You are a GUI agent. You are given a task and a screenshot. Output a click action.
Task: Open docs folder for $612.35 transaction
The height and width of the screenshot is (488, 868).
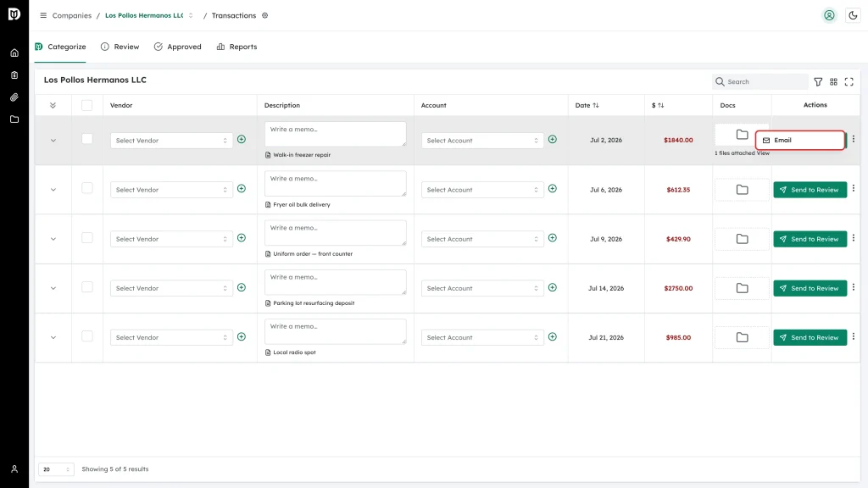(742, 190)
